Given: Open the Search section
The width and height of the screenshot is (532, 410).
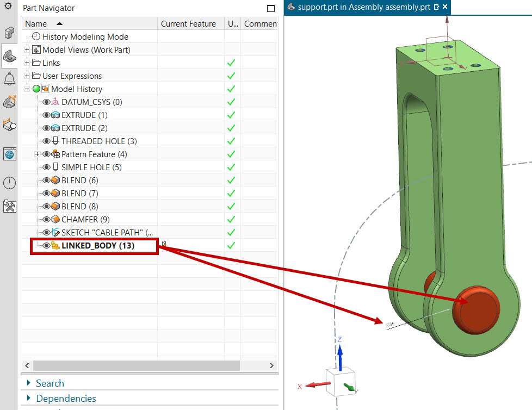Looking at the screenshot, I should (50, 383).
